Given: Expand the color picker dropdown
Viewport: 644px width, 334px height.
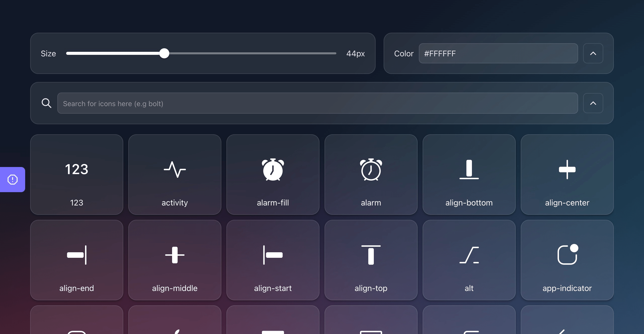Looking at the screenshot, I should 593,53.
